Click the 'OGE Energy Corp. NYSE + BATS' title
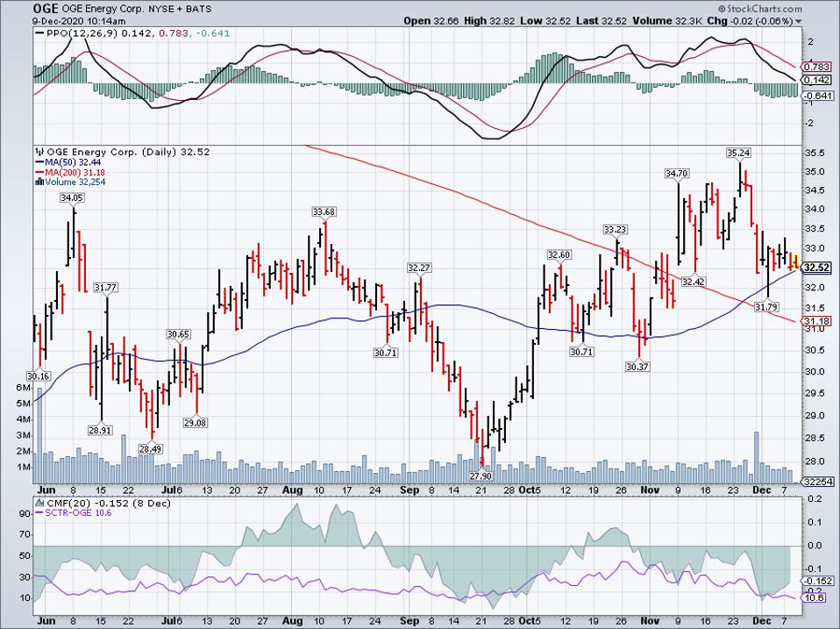 (137, 9)
